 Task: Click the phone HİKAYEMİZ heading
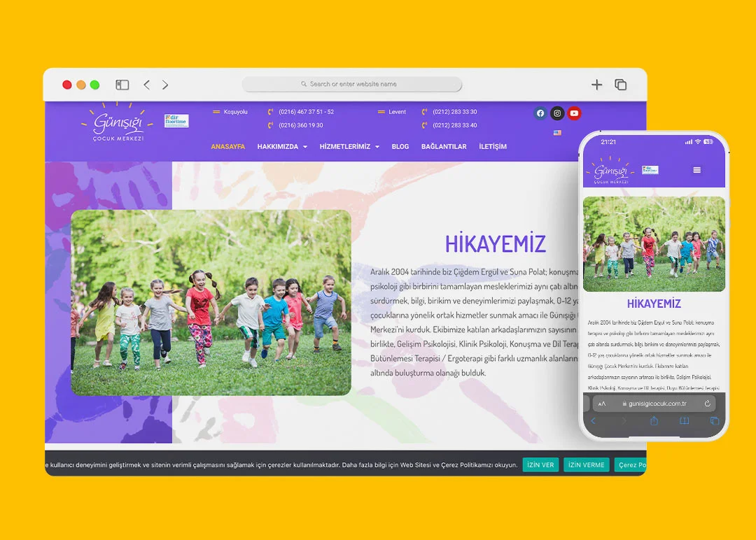pyautogui.click(x=654, y=304)
